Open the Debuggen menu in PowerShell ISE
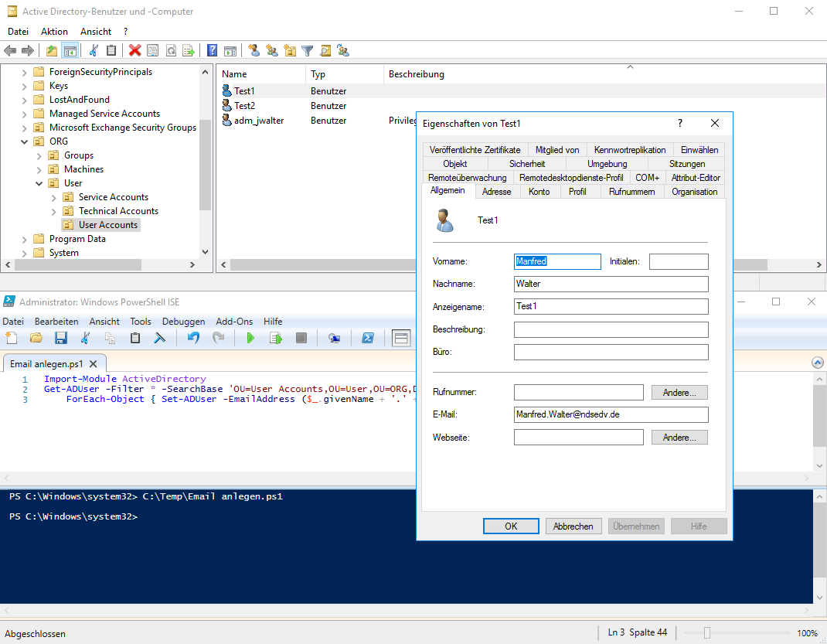This screenshot has width=827, height=644. [x=183, y=322]
